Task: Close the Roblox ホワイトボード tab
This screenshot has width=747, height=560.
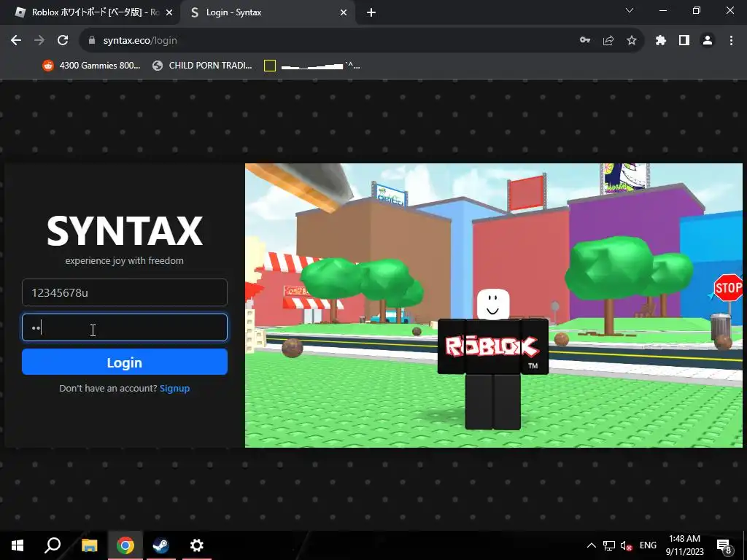Action: tap(169, 13)
